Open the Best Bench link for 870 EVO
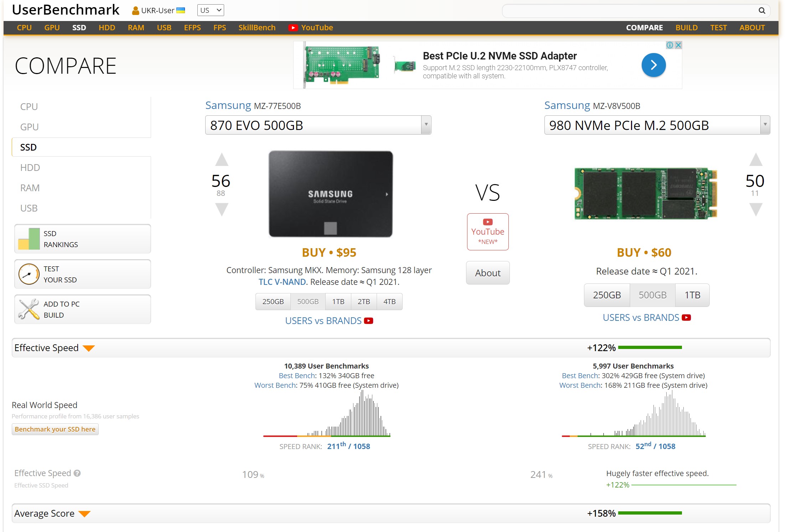The width and height of the screenshot is (786, 532). (x=297, y=376)
